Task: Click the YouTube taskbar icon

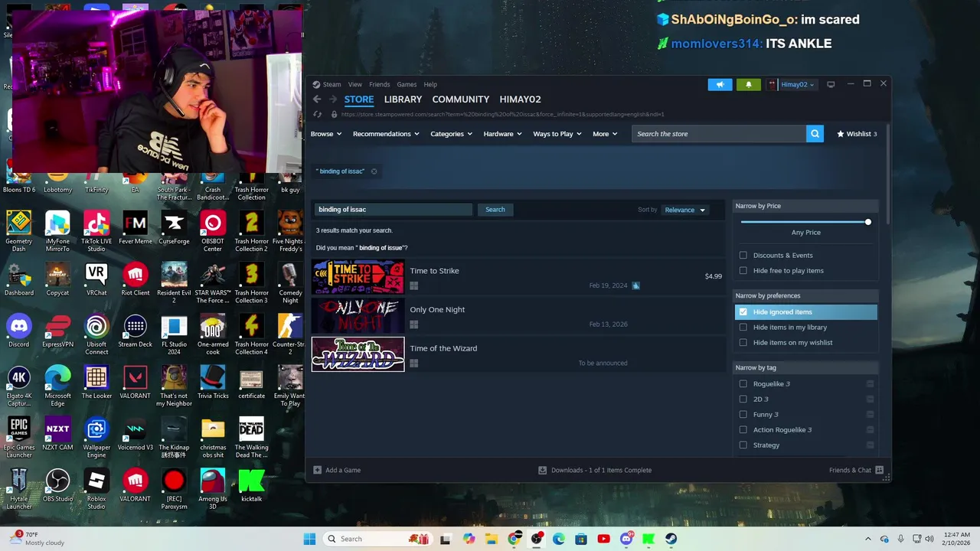Action: [604, 539]
